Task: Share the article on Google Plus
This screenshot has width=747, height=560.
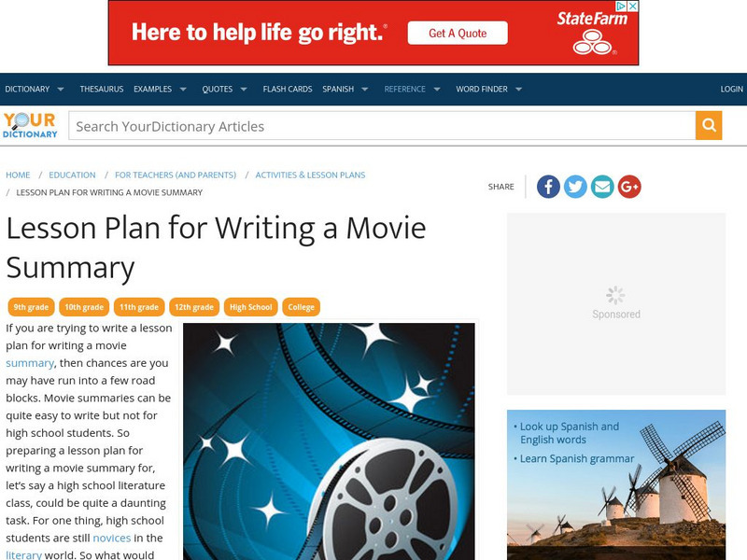Action: click(629, 187)
